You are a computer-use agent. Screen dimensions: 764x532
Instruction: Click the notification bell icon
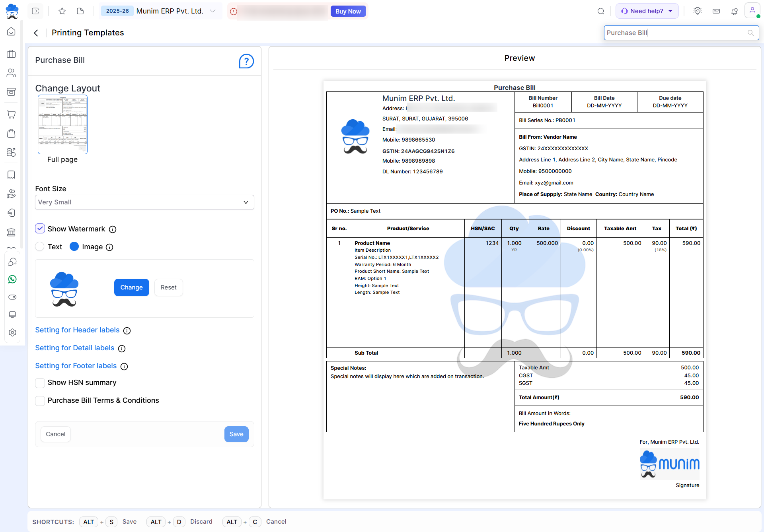point(734,12)
